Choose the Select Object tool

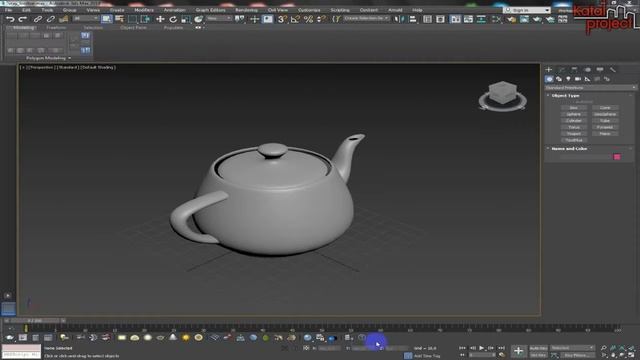click(107, 19)
